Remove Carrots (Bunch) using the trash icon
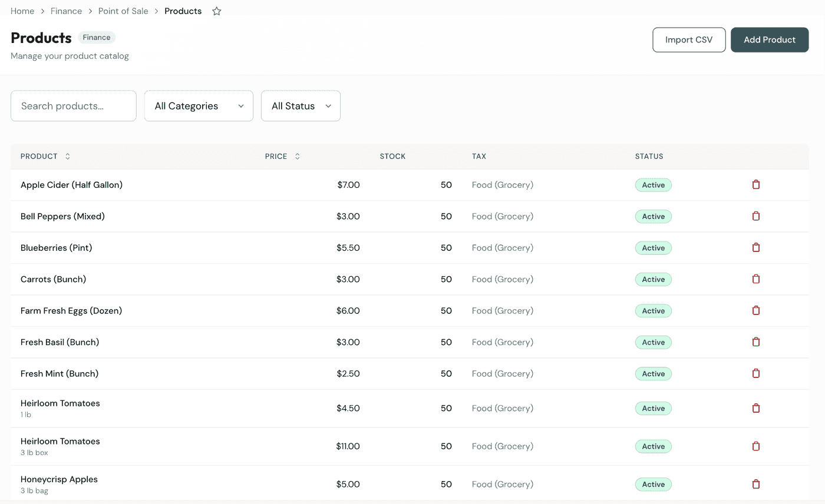This screenshot has height=504, width=825. pos(756,279)
